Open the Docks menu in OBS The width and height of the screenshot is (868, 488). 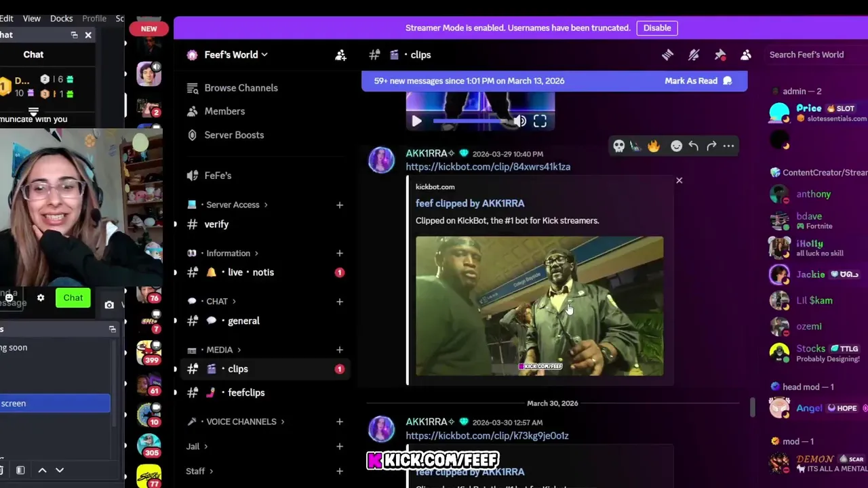pyautogui.click(x=62, y=18)
